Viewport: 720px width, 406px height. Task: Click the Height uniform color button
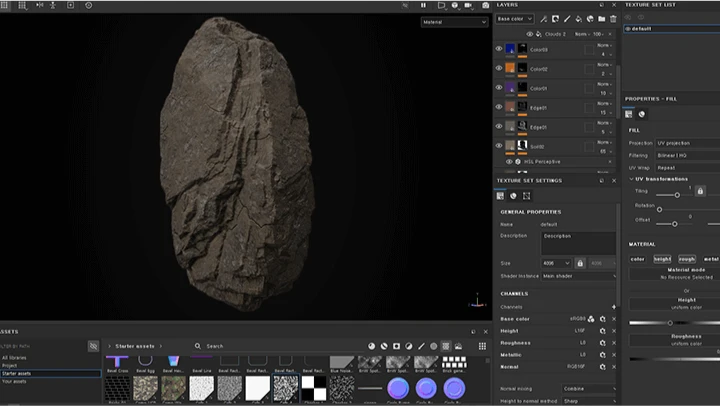click(675, 304)
